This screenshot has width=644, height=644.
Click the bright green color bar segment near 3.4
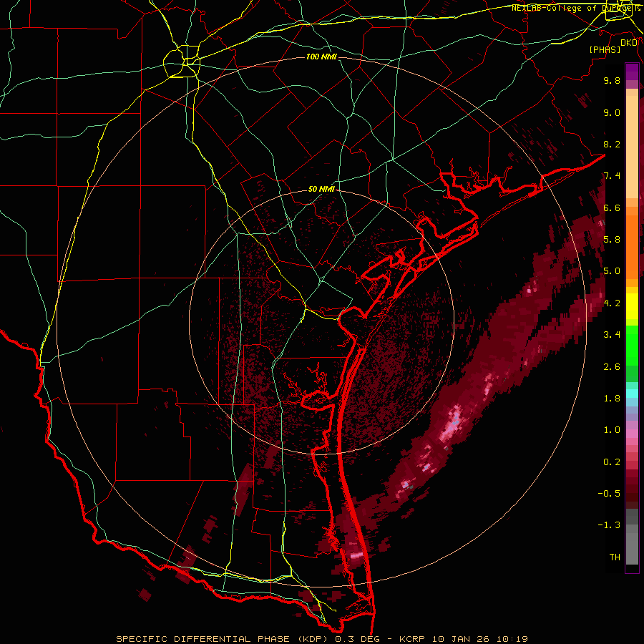point(632,345)
